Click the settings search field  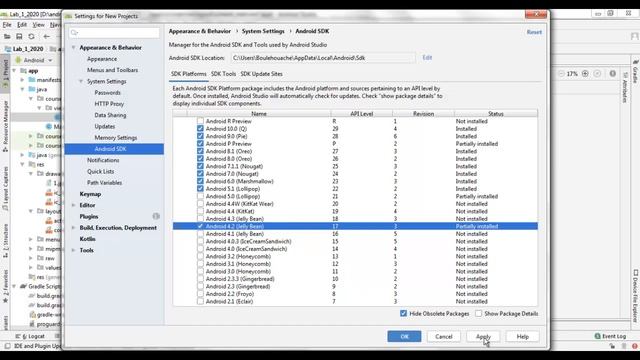[114, 33]
